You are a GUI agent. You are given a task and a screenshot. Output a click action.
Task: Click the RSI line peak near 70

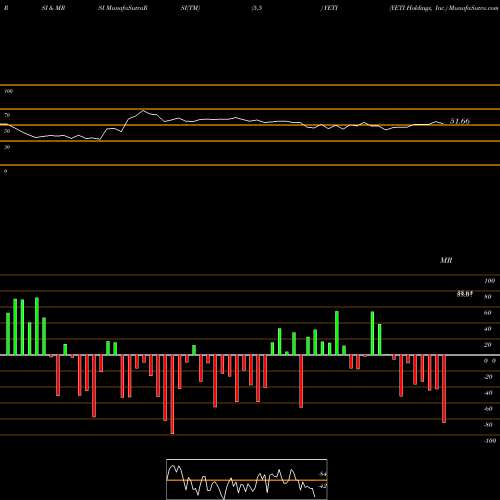(x=144, y=110)
